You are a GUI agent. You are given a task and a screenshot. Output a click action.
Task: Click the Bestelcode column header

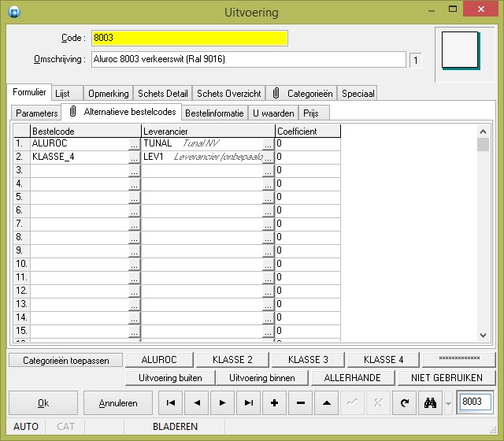pyautogui.click(x=86, y=132)
